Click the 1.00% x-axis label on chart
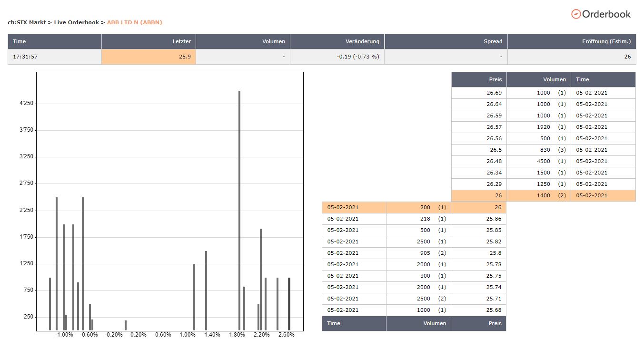The image size is (644, 348). [x=188, y=335]
